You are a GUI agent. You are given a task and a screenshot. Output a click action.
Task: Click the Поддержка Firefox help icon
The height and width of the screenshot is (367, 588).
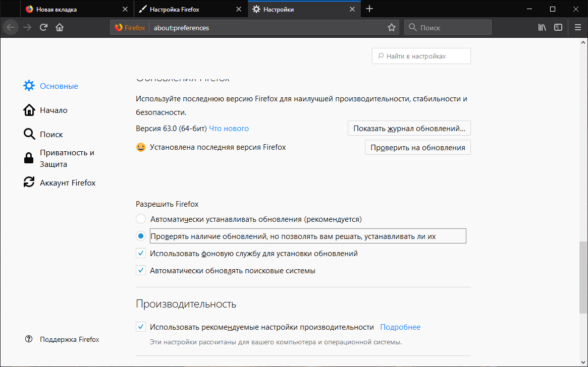pyautogui.click(x=29, y=339)
